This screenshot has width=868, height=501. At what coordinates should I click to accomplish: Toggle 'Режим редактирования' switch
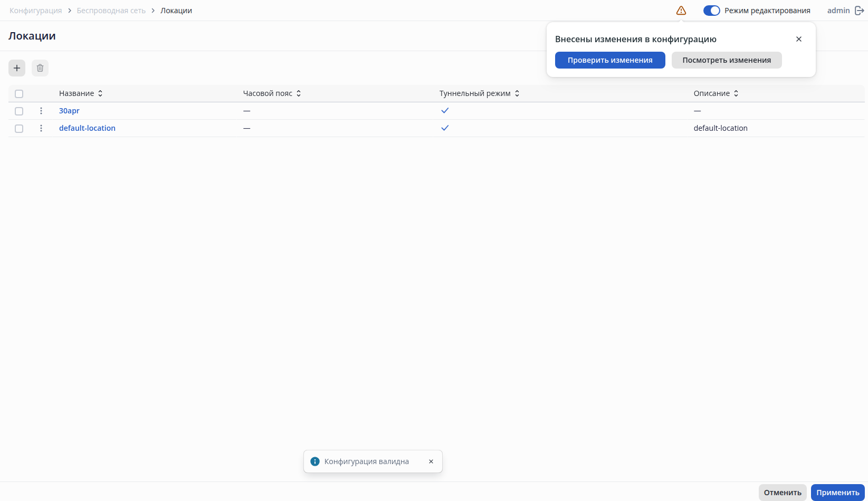712,11
